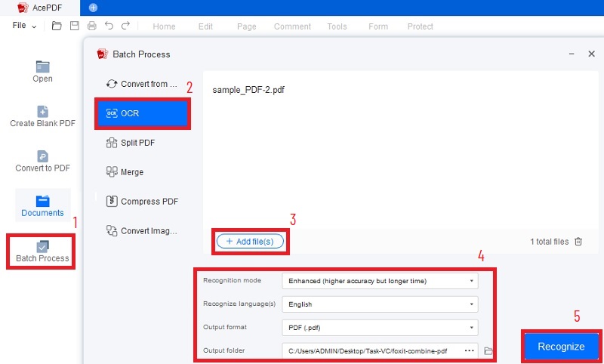This screenshot has width=604, height=364.
Task: Minimize the Batch Process dialog
Action: [x=572, y=54]
